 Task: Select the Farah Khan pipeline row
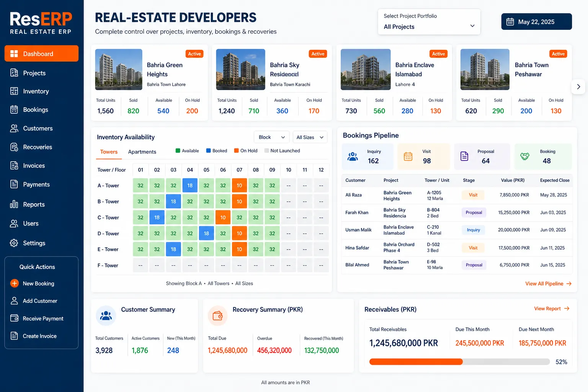457,212
